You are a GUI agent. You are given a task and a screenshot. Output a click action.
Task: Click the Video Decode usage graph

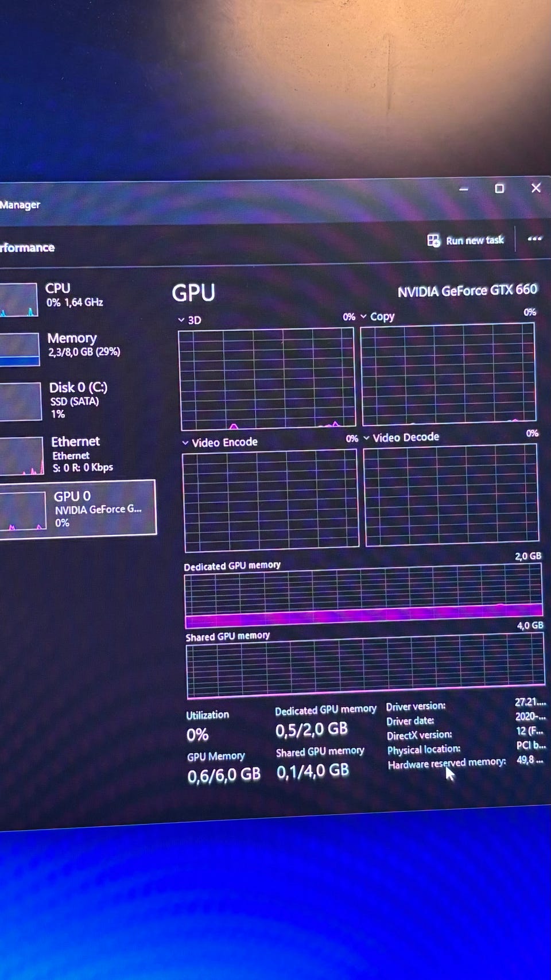coord(452,495)
